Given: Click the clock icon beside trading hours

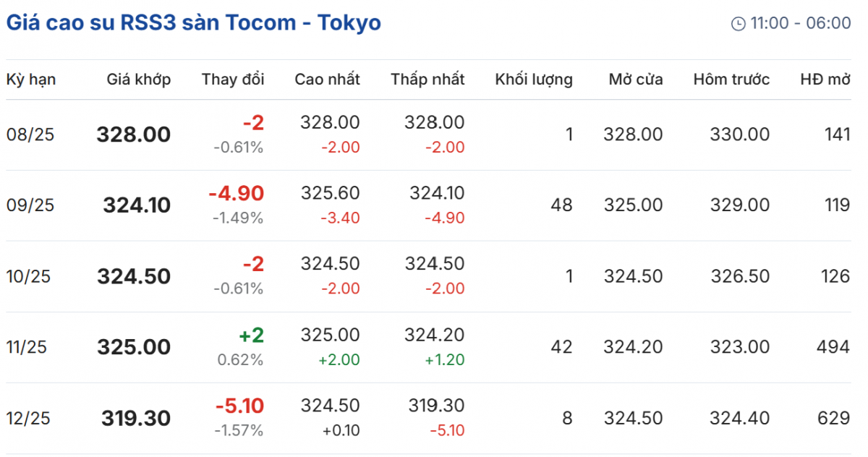Looking at the screenshot, I should tap(738, 24).
